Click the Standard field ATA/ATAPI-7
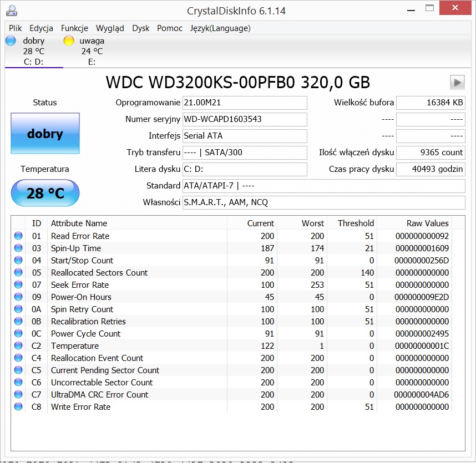Viewport: 476px width, 463px height. point(323,186)
